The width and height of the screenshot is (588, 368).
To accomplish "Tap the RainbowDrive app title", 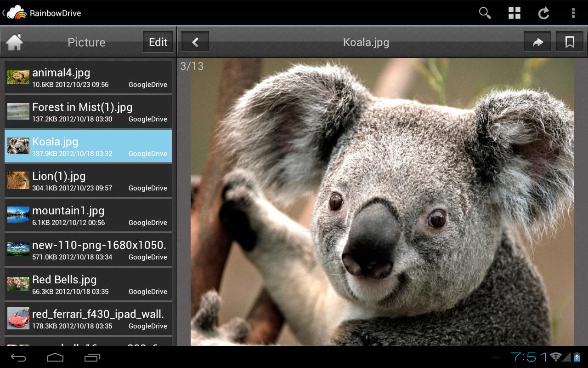I will click(x=56, y=13).
